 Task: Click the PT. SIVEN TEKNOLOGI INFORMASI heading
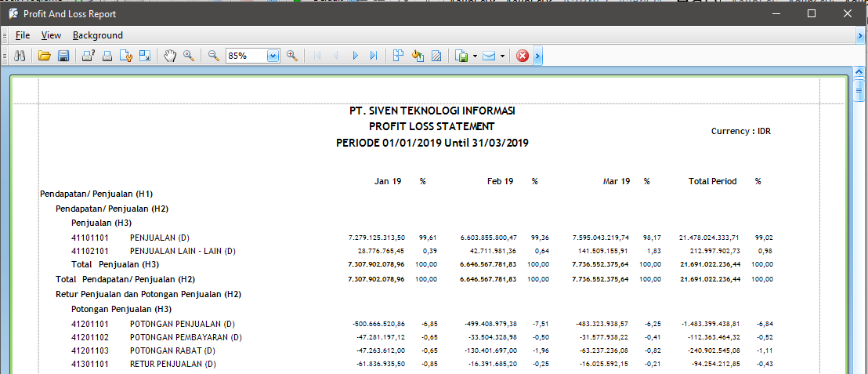point(432,111)
